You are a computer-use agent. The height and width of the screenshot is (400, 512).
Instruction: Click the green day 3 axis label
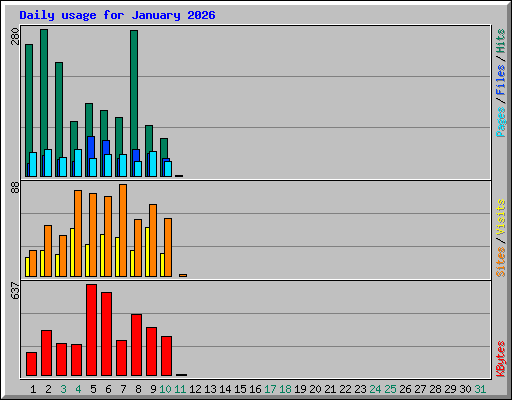click(63, 389)
